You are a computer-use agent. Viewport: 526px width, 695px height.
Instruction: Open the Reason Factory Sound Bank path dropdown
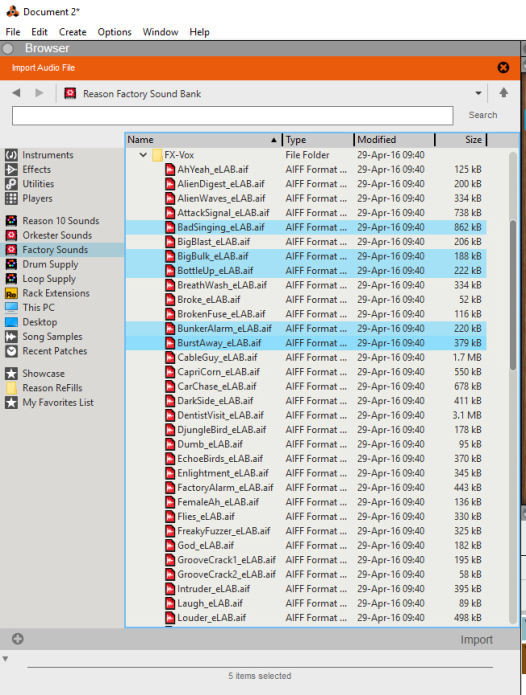pos(478,93)
